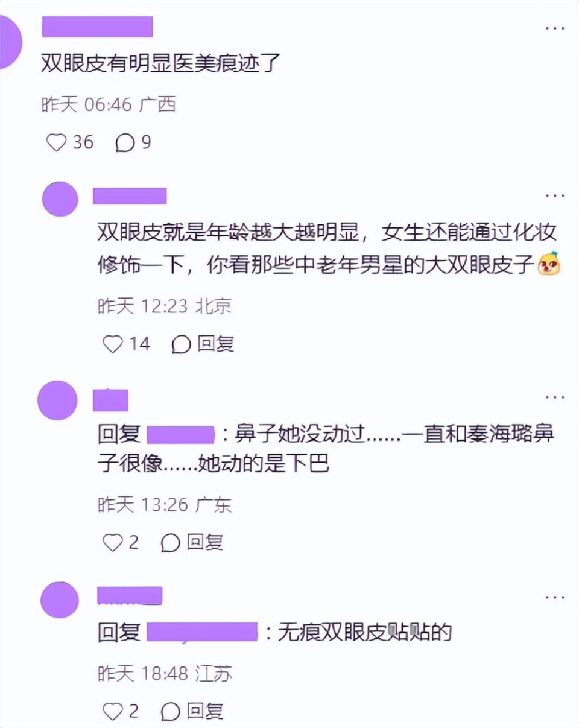Like the Beijing reply with 14 likes
Screen dimensions: 579x728
pyautogui.click(x=113, y=344)
